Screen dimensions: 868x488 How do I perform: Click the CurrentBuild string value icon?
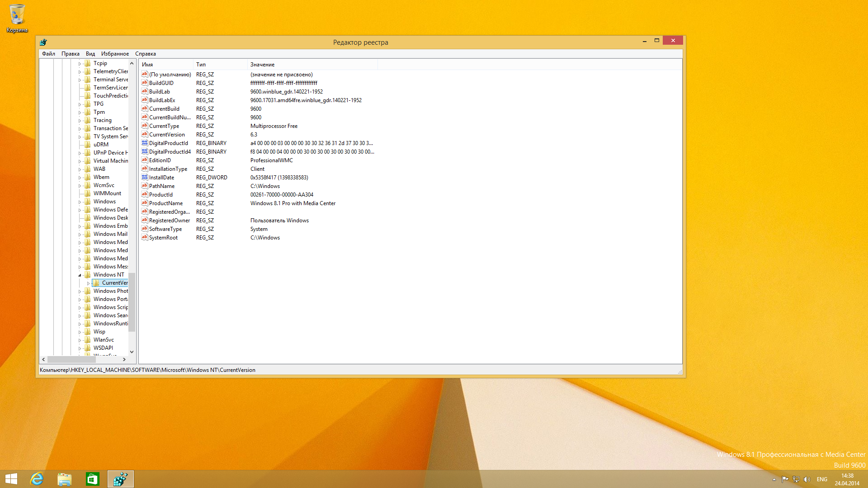point(145,108)
